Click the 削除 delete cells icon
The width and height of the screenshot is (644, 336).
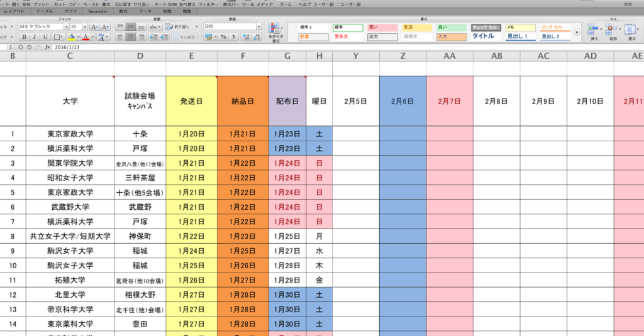[613, 32]
